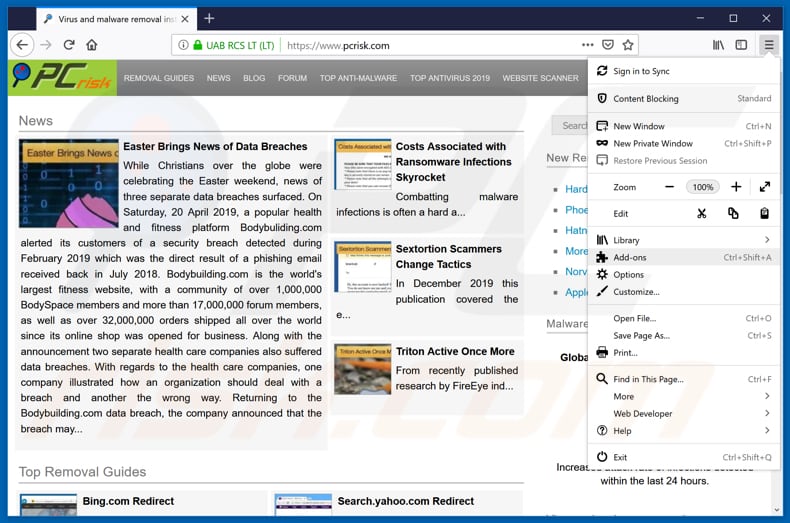
Task: Open the Triton Active Once More article
Action: tap(455, 352)
